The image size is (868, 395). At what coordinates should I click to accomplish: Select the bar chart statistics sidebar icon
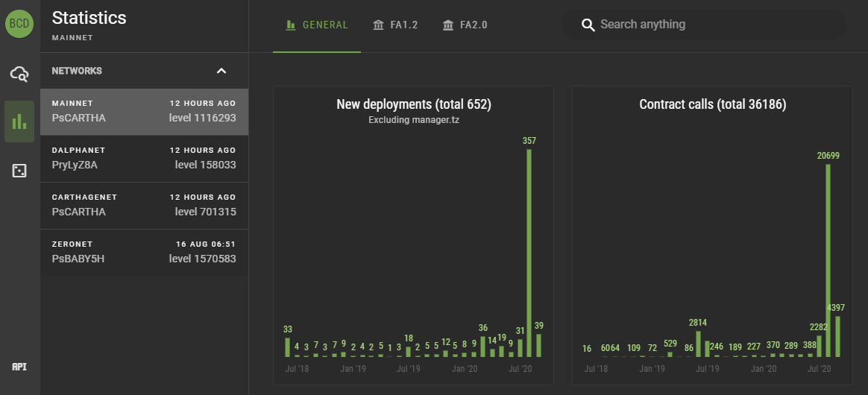tap(19, 121)
